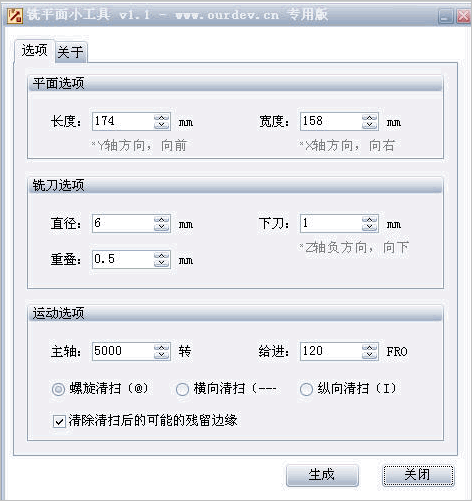Select 纵向清扫 (I) radio button
472x501 pixels.
306,389
